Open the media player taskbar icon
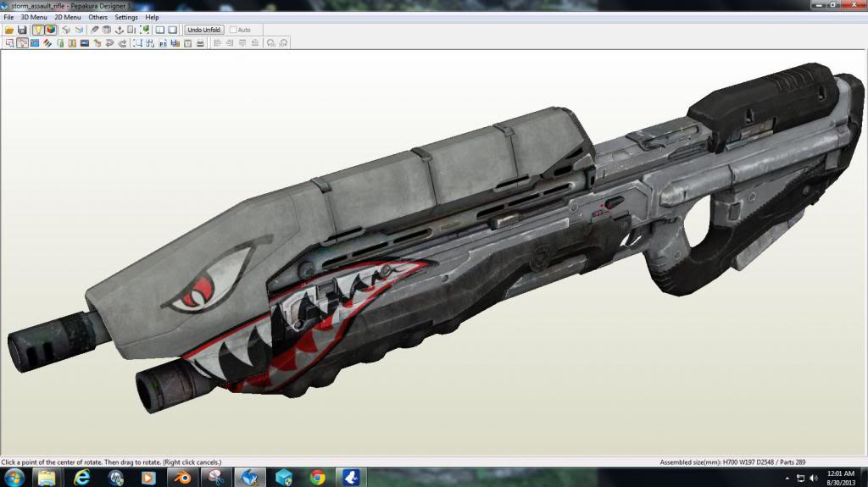 (x=148, y=477)
